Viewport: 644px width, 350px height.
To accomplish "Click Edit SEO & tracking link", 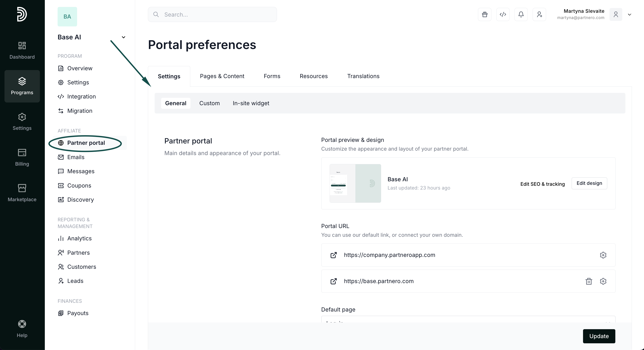I will [542, 184].
